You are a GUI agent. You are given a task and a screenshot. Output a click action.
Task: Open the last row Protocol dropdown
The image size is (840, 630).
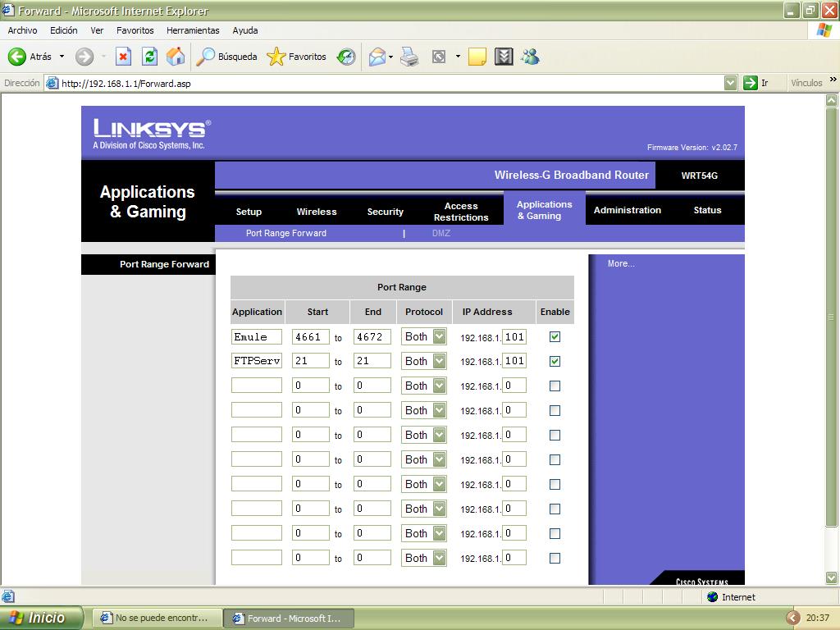(x=424, y=558)
